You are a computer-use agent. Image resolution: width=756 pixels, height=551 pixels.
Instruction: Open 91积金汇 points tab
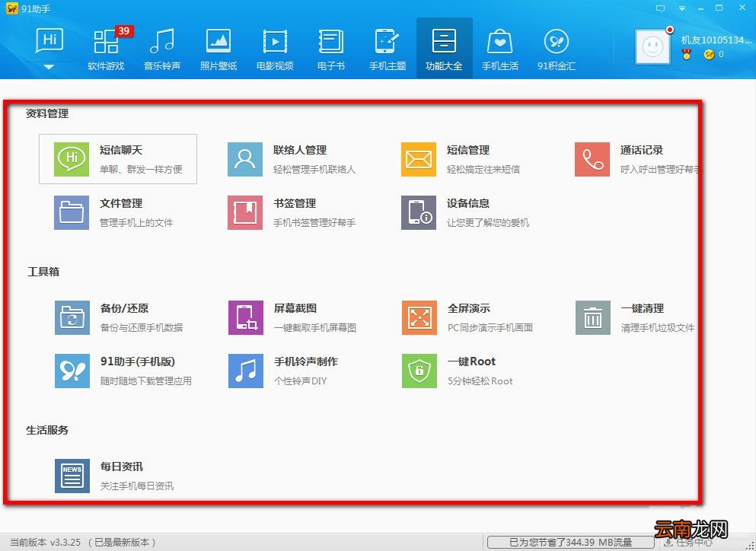557,49
